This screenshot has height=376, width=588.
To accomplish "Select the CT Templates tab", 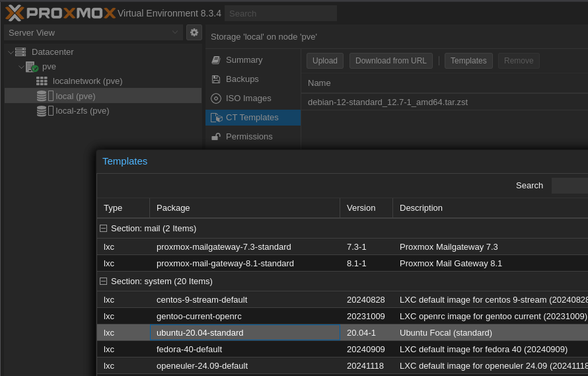I will pos(253,118).
